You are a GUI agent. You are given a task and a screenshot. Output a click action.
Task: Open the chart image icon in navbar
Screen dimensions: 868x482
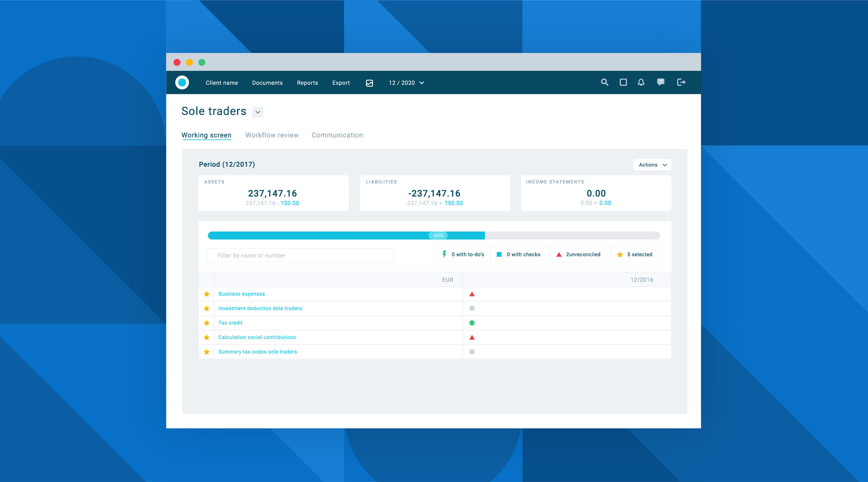pyautogui.click(x=369, y=83)
